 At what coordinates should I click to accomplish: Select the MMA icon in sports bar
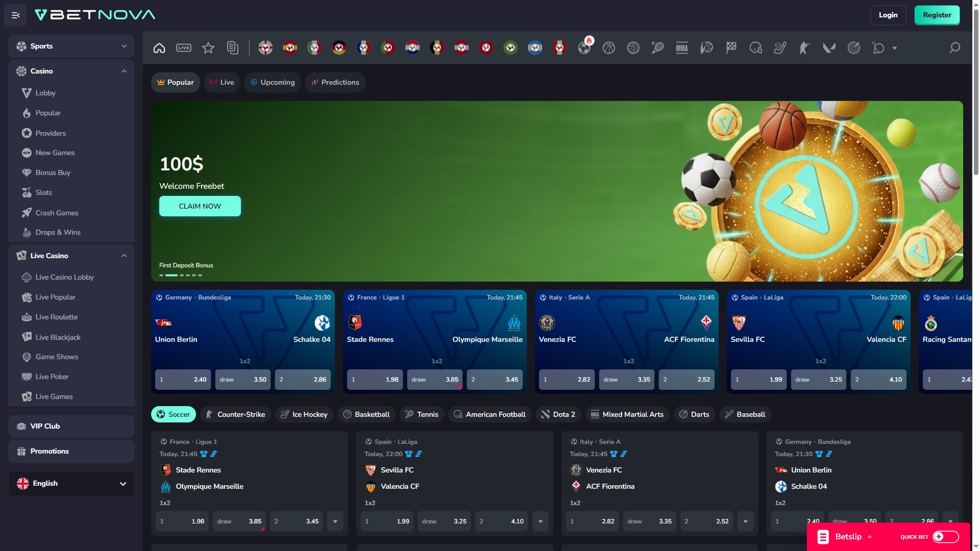tap(682, 48)
